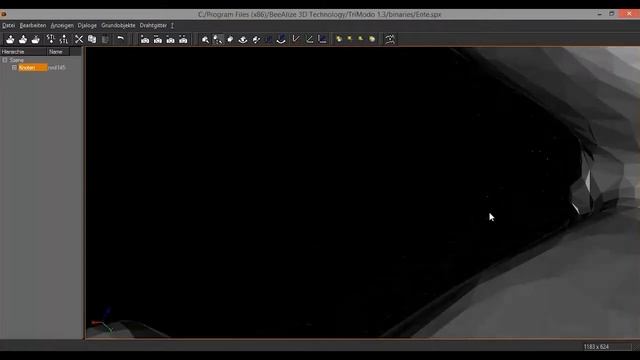Click the magnifier zoom cube icon
The width and height of the screenshot is (640, 360).
(205, 39)
